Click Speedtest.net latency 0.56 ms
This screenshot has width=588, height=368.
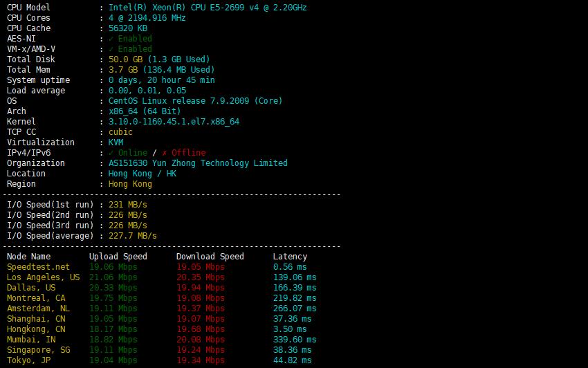click(x=290, y=267)
